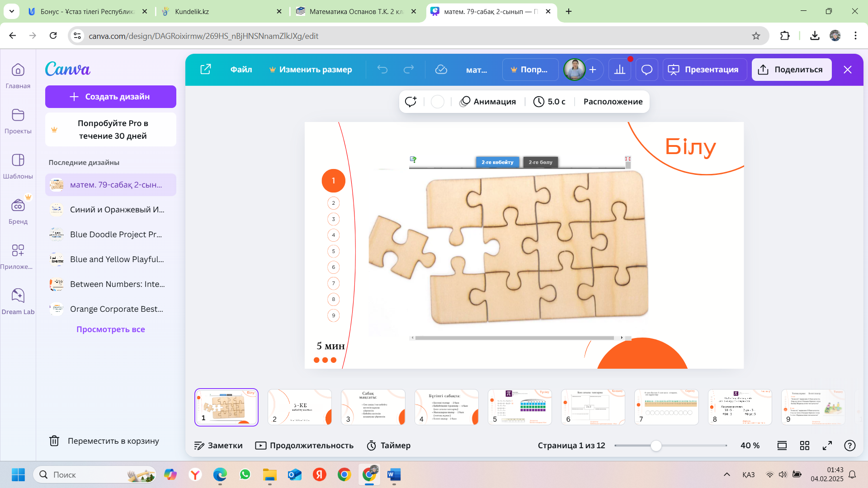This screenshot has width=868, height=488.
Task: Open Duration (Продолжительность) panel
Action: (305, 446)
